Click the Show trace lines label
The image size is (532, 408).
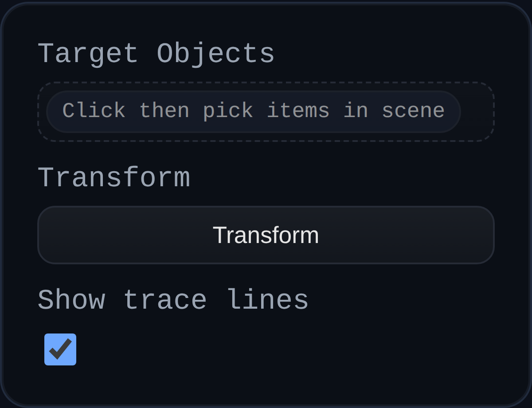[x=172, y=300]
